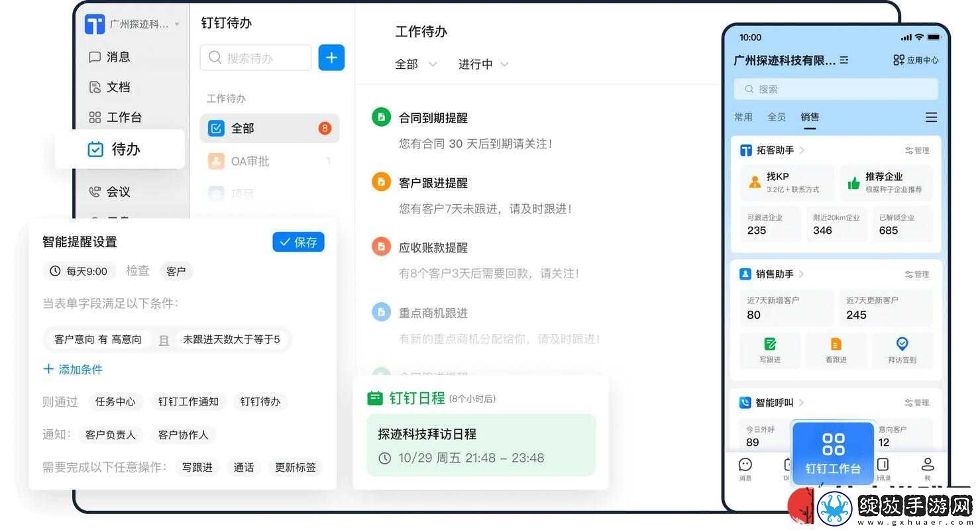980x530 pixels.
Task: Tap the green 写跟进 icon on the phone
Action: pos(770,344)
